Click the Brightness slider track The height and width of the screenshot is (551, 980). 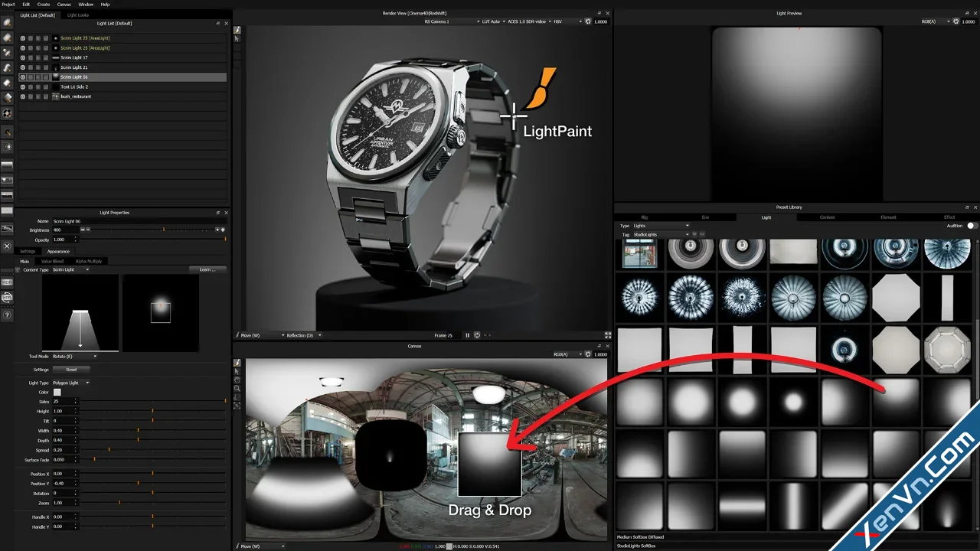tap(153, 230)
